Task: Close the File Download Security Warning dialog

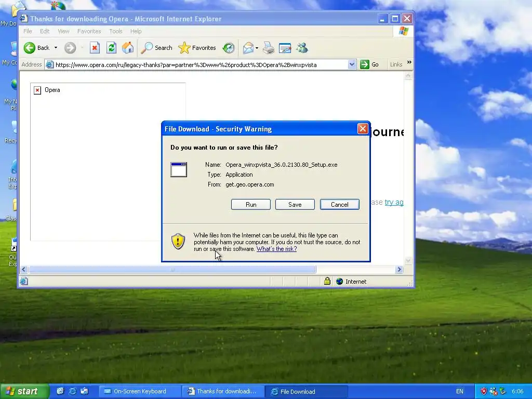Action: (x=363, y=129)
